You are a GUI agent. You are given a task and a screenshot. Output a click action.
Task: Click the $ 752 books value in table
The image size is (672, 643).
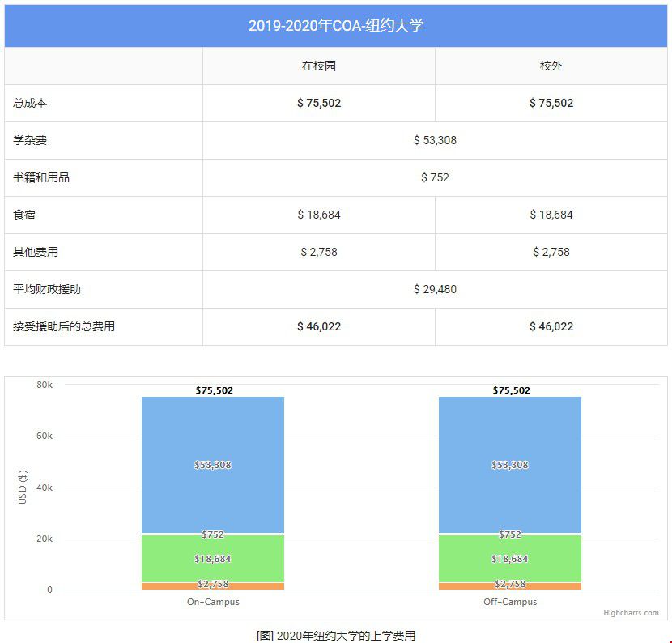pos(435,177)
